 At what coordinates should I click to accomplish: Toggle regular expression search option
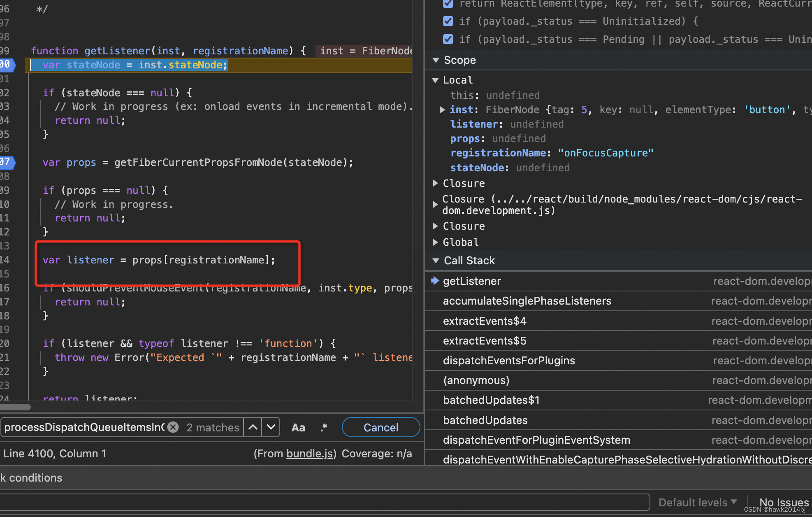tap(324, 428)
